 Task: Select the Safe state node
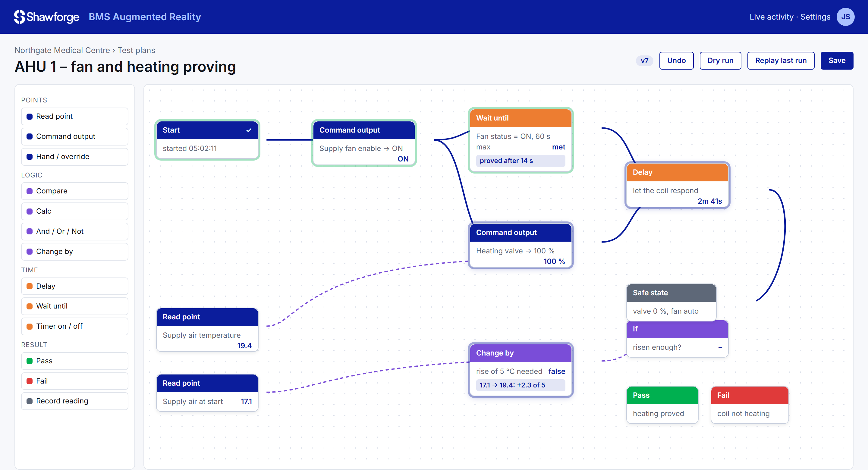(x=671, y=302)
